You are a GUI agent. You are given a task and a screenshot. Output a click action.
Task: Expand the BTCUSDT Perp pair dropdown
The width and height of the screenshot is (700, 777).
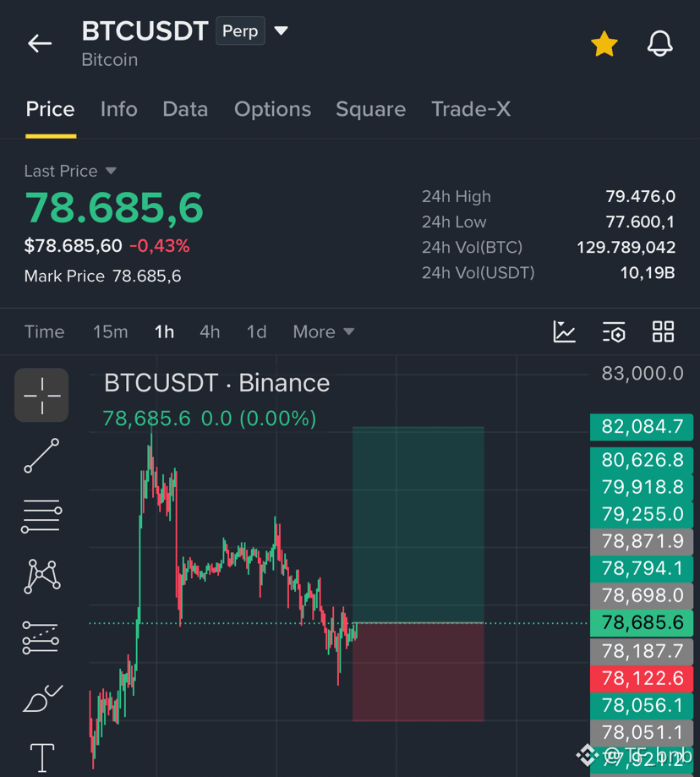(281, 30)
